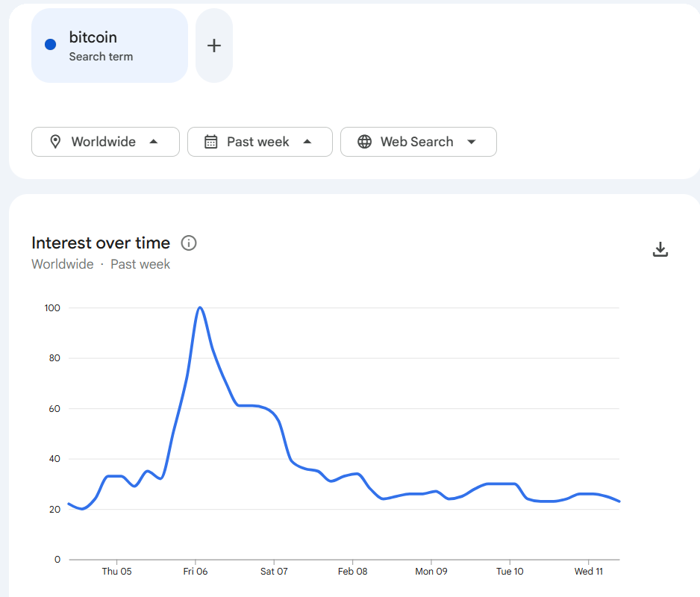Select the bitcoin search term chip
This screenshot has height=597, width=700.
point(109,45)
